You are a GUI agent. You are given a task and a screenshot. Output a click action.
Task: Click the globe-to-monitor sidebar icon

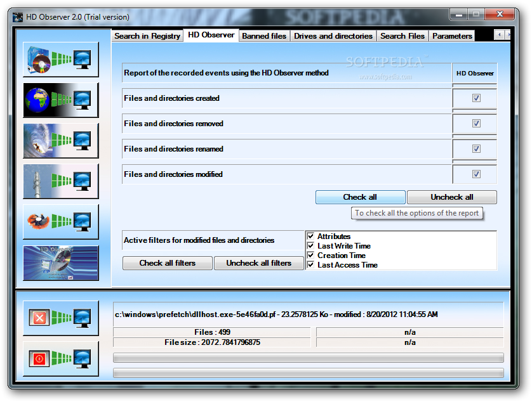coord(61,100)
